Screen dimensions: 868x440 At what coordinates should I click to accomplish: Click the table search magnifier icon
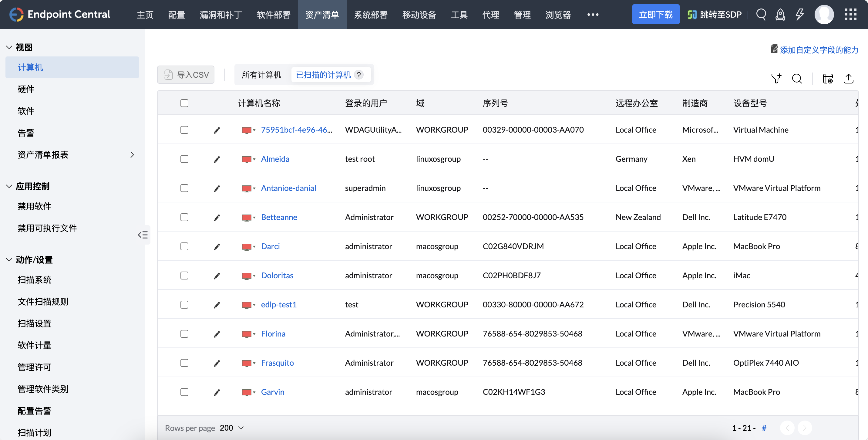pos(797,79)
